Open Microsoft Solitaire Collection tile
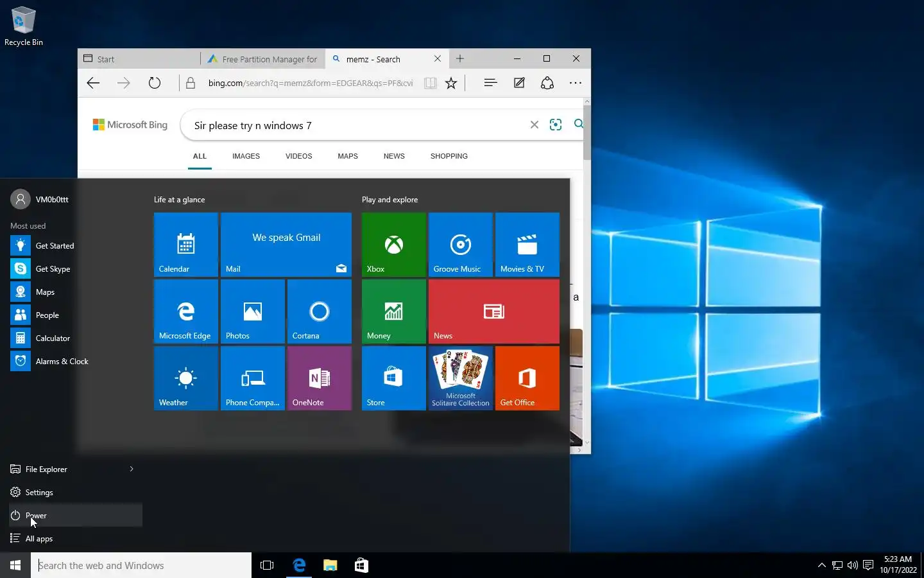The width and height of the screenshot is (924, 578). 461,378
